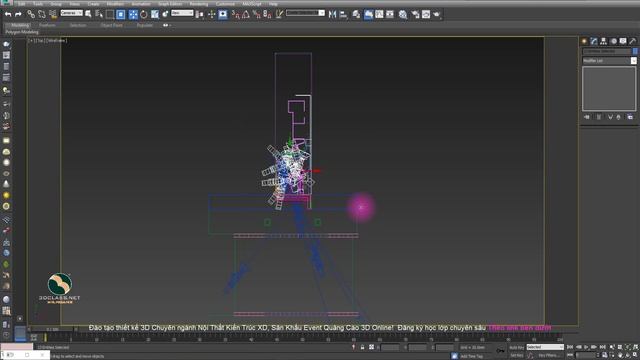
Task: Toggle Select and Manipulate mode
Action: click(x=211, y=14)
